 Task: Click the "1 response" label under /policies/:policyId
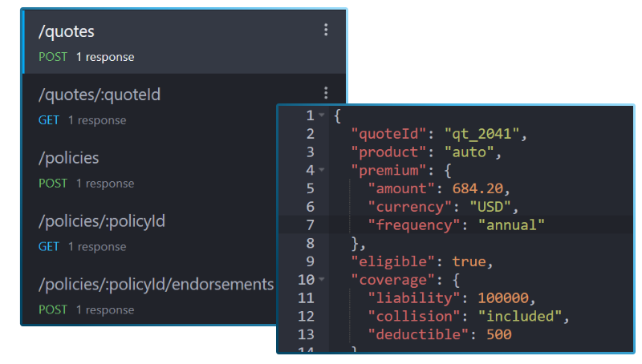coord(97,247)
